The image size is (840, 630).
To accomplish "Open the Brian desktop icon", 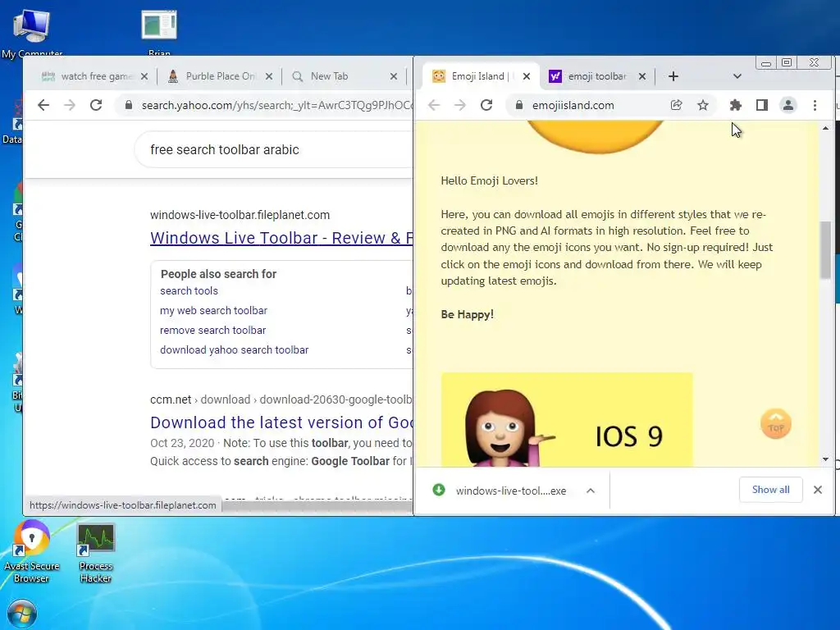I will pos(159,32).
